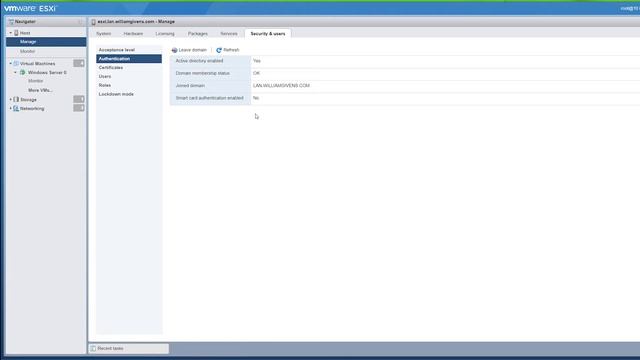Switch to the Hardware tab
The width and height of the screenshot is (640, 360).
click(133, 33)
